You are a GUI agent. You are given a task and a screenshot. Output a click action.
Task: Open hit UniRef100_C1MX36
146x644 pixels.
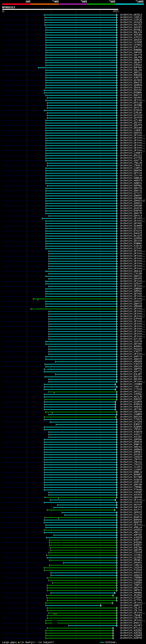131,20
